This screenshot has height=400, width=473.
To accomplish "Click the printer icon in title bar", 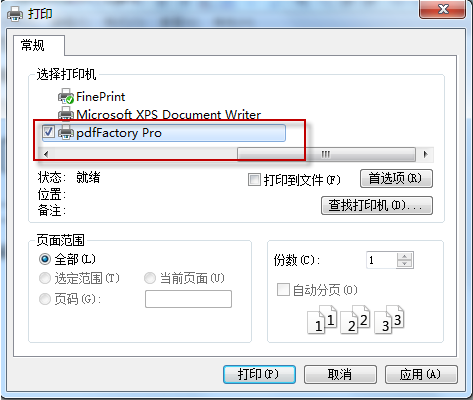I will pyautogui.click(x=15, y=14).
